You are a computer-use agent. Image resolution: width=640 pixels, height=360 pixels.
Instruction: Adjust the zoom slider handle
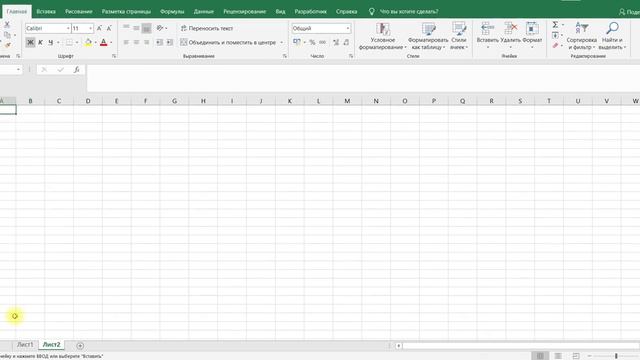point(616,356)
